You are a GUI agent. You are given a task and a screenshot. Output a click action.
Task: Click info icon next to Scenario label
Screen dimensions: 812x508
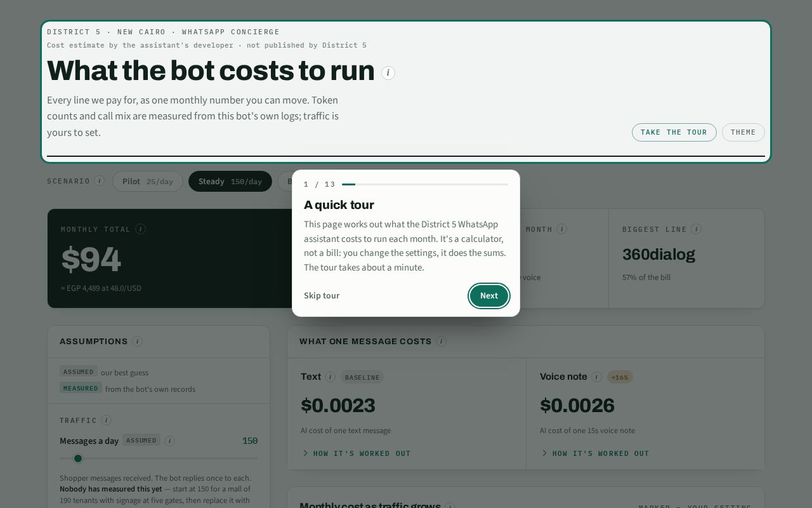point(100,181)
